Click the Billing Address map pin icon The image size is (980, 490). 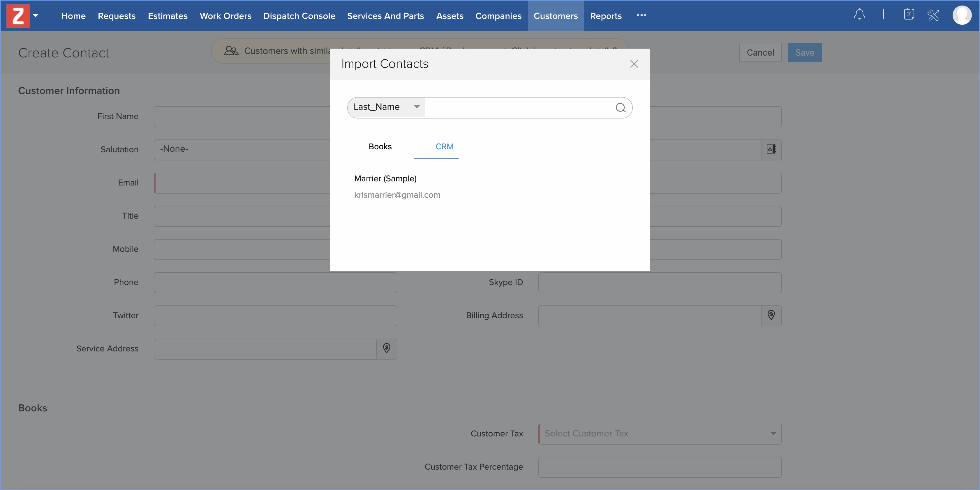(771, 315)
